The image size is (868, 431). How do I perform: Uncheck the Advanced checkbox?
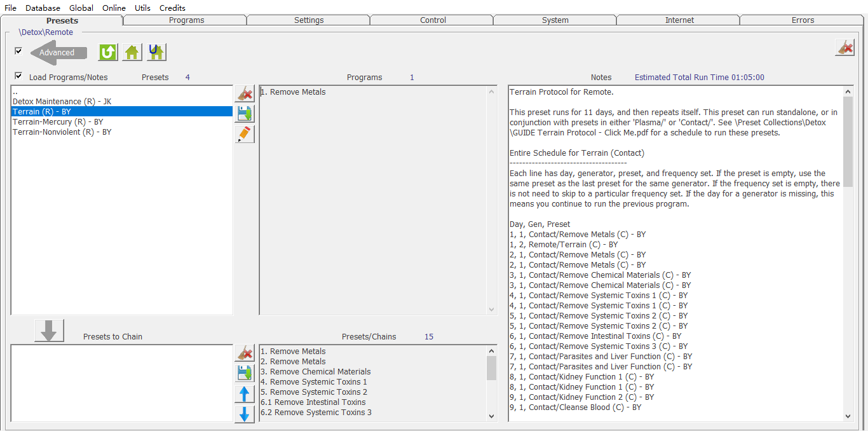[x=18, y=51]
